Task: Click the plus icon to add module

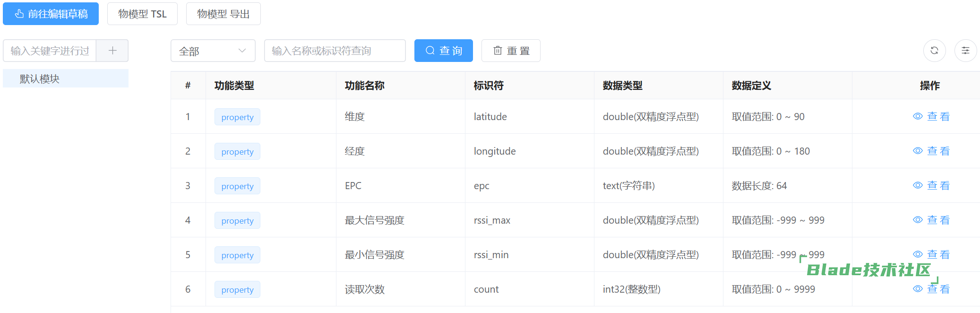Action: [x=112, y=51]
